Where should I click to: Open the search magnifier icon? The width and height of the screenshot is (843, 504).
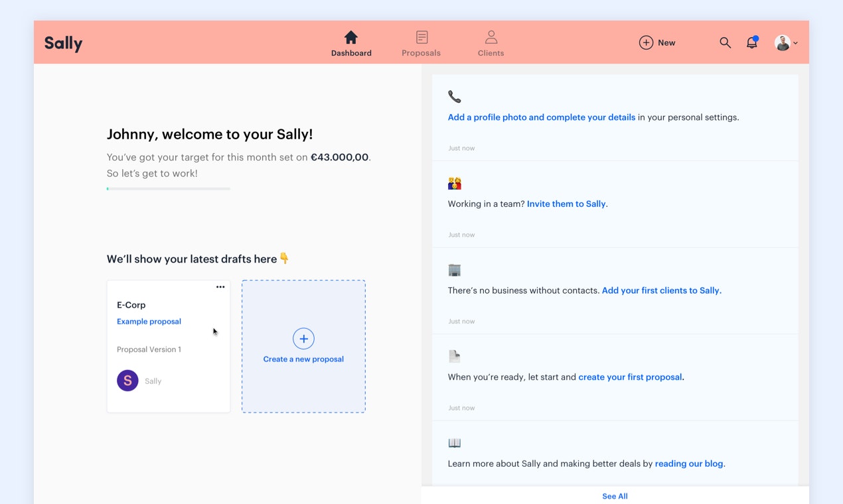(725, 42)
